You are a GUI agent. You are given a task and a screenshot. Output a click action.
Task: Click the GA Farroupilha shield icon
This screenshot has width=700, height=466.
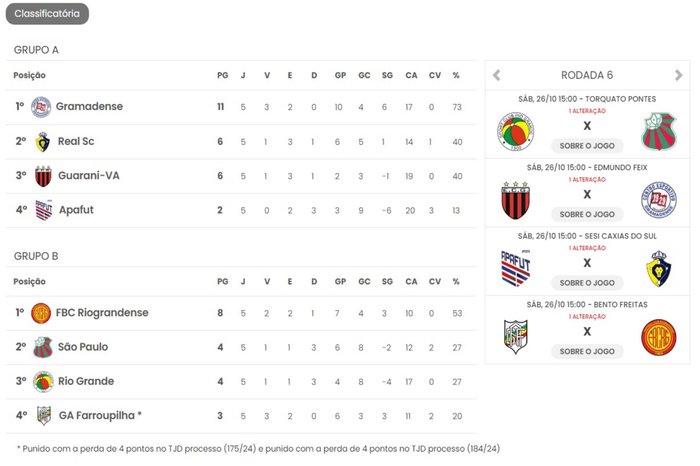tap(44, 416)
